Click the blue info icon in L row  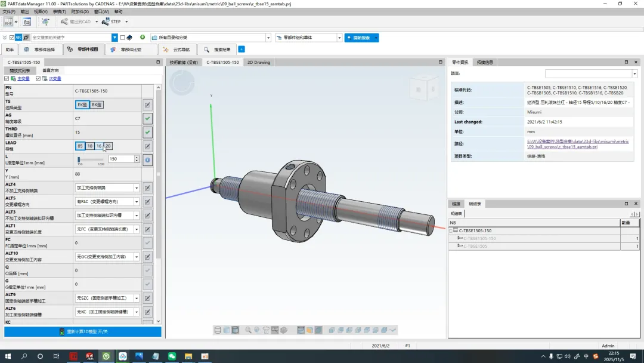point(147,160)
